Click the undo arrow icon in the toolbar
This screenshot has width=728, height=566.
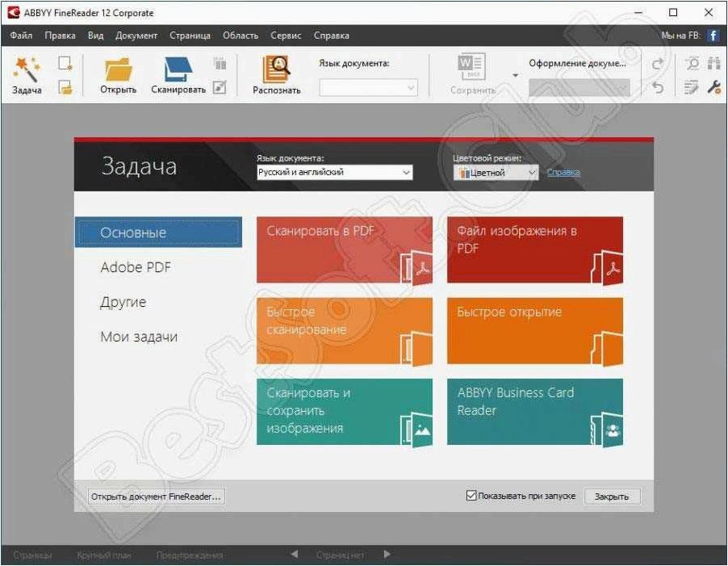click(658, 87)
